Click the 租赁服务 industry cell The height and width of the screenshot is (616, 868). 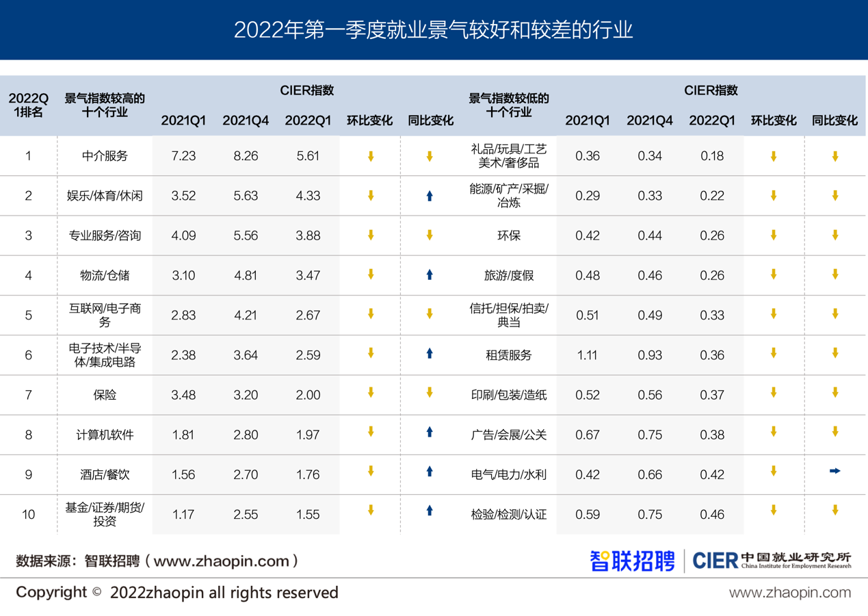pyautogui.click(x=509, y=355)
